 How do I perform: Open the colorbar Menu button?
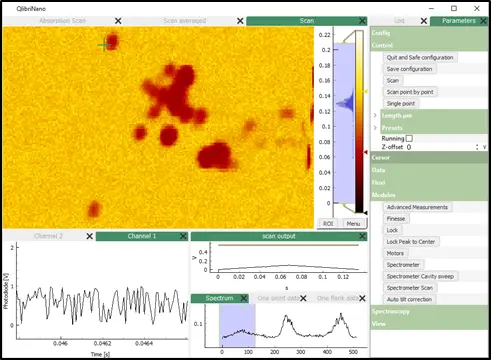point(353,224)
